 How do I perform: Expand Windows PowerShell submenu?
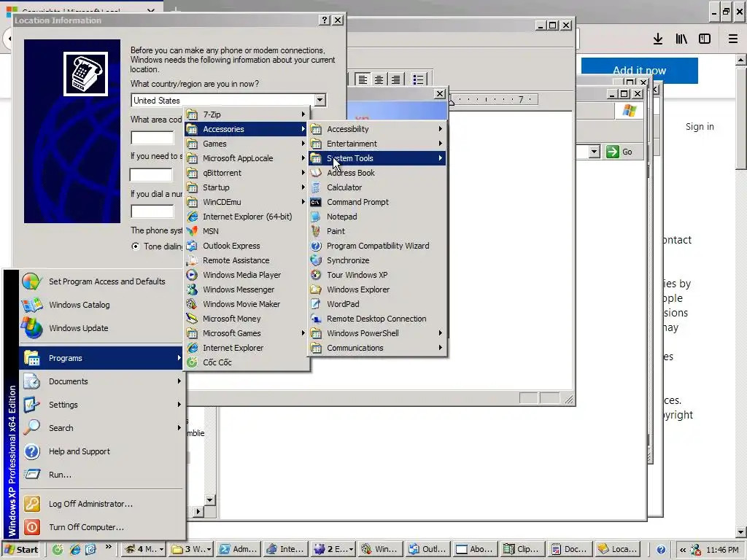(377, 333)
